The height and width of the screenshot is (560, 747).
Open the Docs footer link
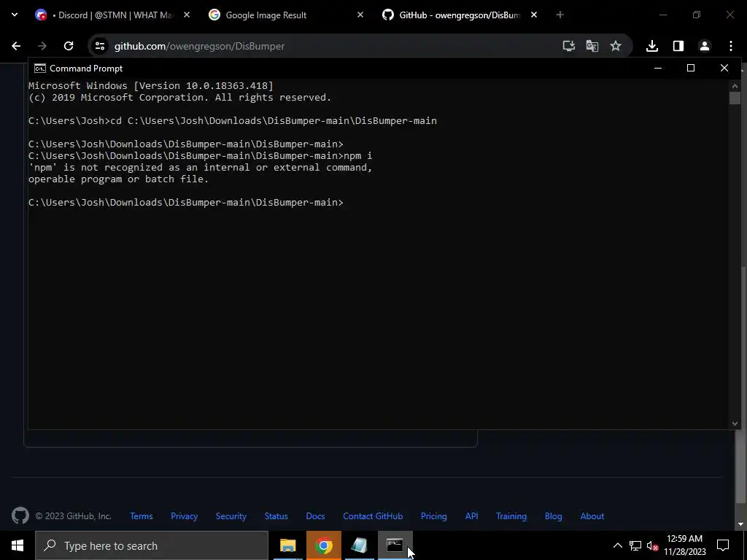pos(315,516)
